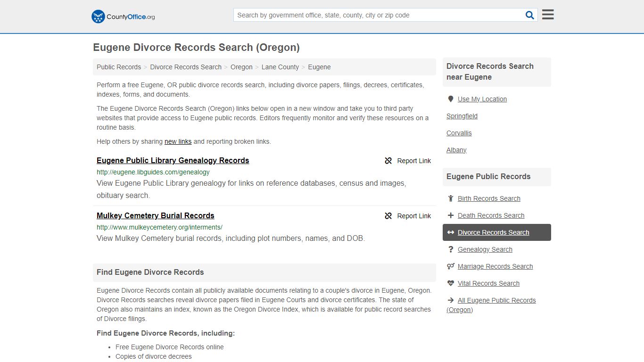This screenshot has height=362, width=644.
Task: Click the Vital Records heart icon
Action: pos(451,283)
